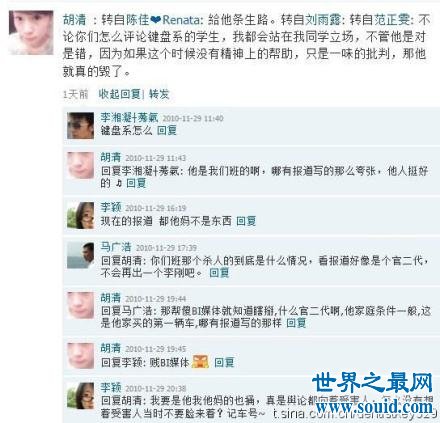Click the 胡清 author name in the main post
Image resolution: width=440 pixels, height=423 pixels.
click(74, 20)
